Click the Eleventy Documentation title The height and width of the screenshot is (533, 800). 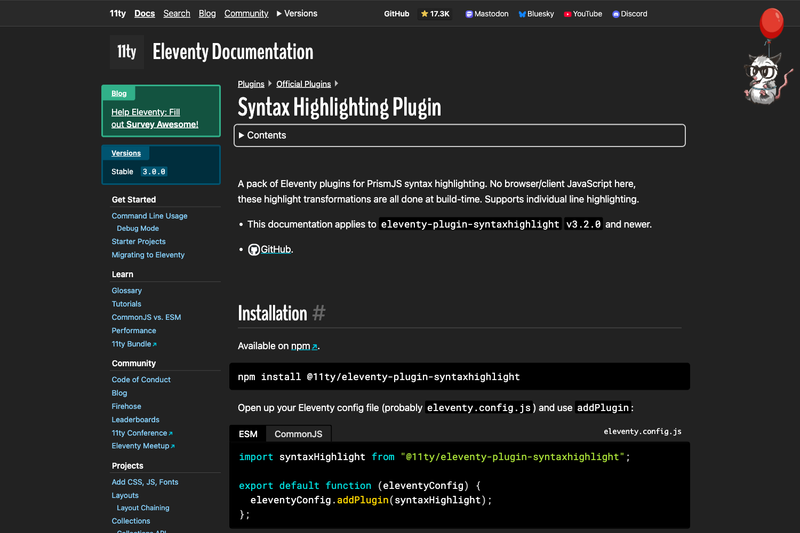click(x=233, y=52)
